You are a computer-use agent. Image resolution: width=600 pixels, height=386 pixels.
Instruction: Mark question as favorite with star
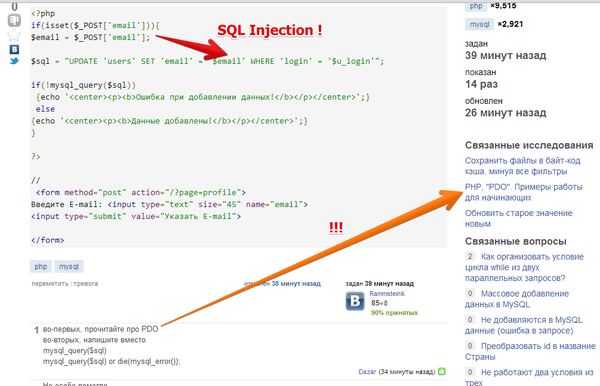pos(14,35)
